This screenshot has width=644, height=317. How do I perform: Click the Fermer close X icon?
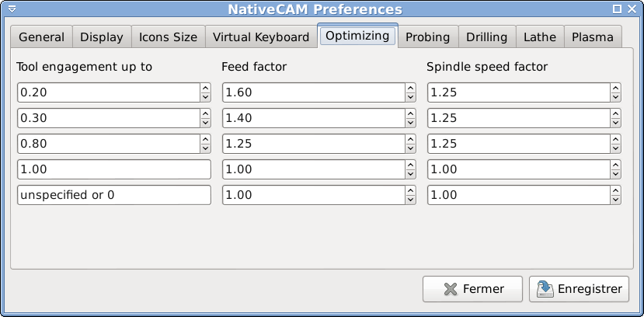(451, 289)
